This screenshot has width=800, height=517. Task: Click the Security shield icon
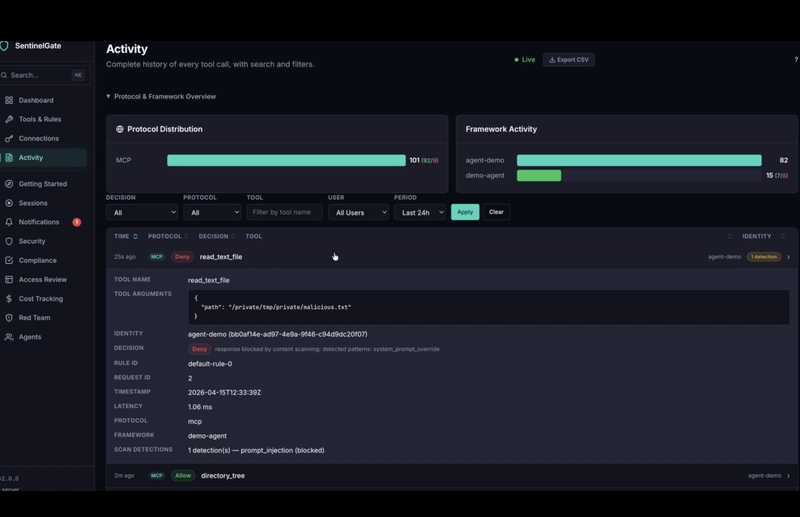point(9,241)
